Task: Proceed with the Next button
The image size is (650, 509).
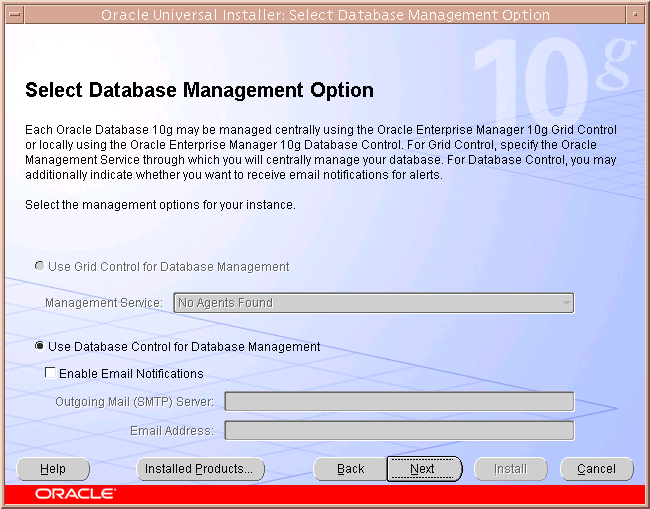Action: coord(423,469)
